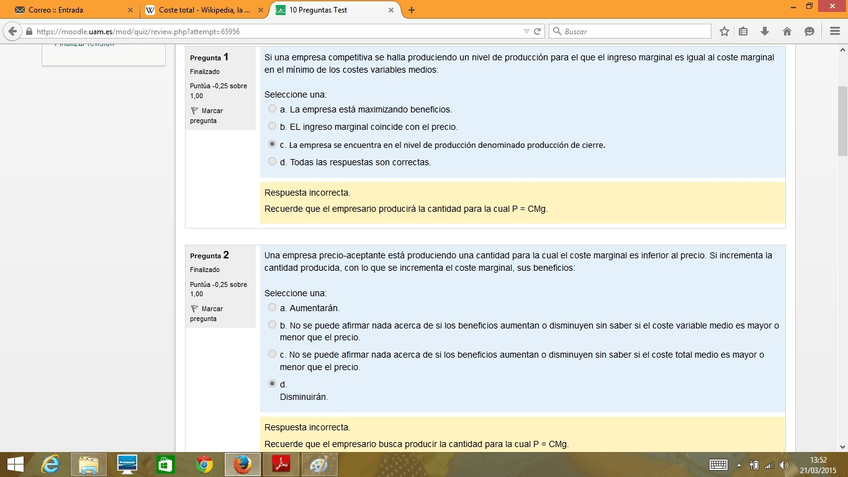Open Adobe Reader from taskbar
Viewport: 848px width, 477px height.
click(x=281, y=465)
